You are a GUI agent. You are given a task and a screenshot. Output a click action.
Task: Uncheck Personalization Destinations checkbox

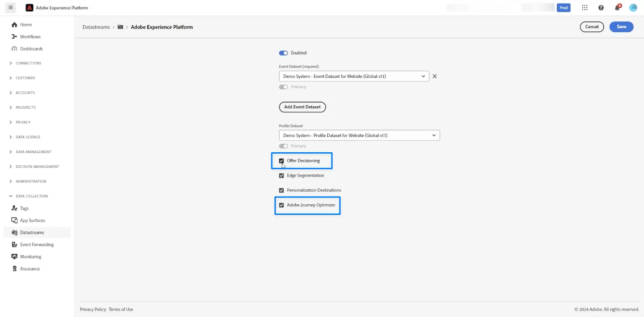coord(281,190)
